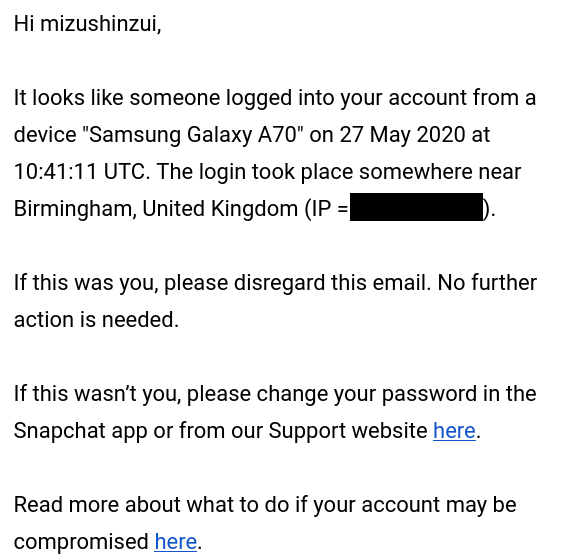Click the phrase 'somewhere near'

(440, 172)
